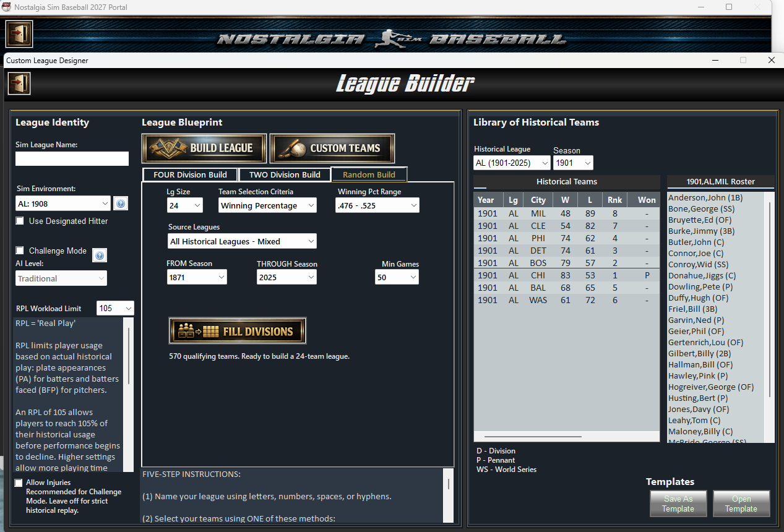Switch to FOUR Division Build tab
The width and height of the screenshot is (784, 532).
191,175
